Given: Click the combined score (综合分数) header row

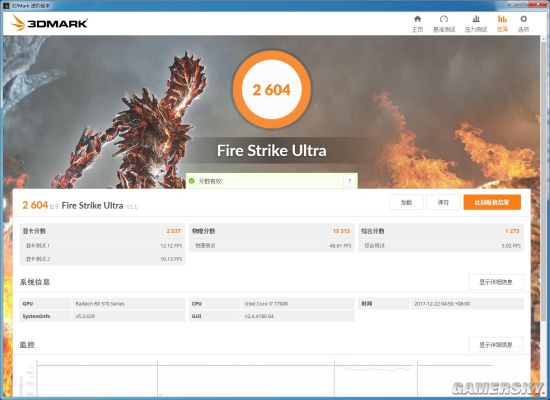Looking at the screenshot, I should point(441,231).
